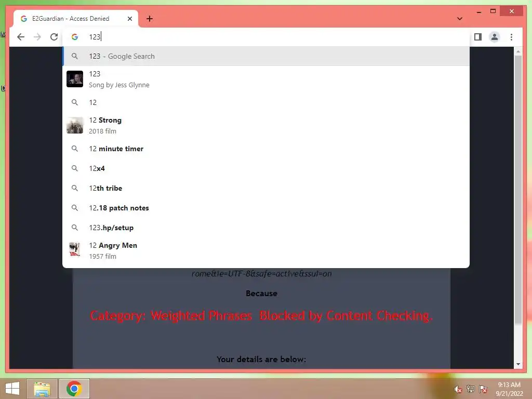Choose the 12 Angry Men 1957 film suggestion
The width and height of the screenshot is (532, 399).
(266, 250)
